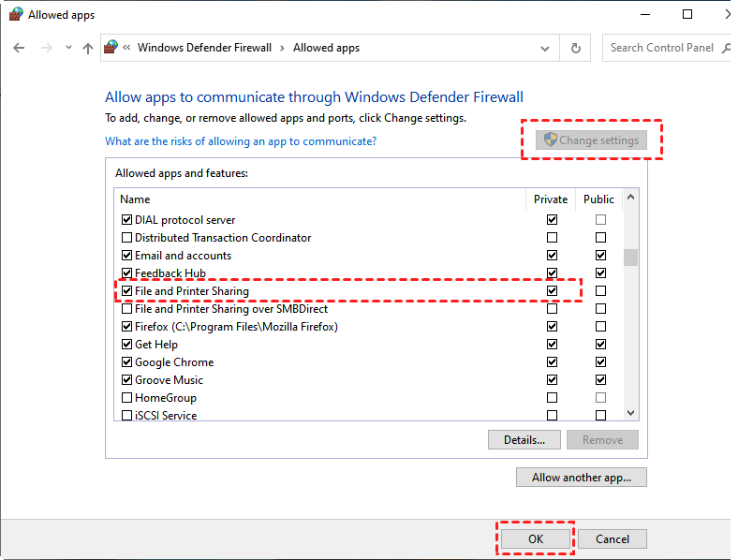Click the Back navigation arrow
The width and height of the screenshot is (753, 560).
19,48
